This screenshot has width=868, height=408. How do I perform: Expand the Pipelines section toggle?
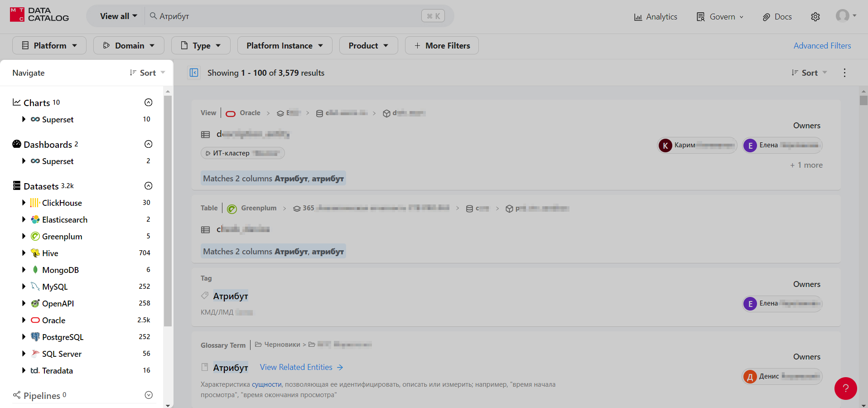(148, 395)
